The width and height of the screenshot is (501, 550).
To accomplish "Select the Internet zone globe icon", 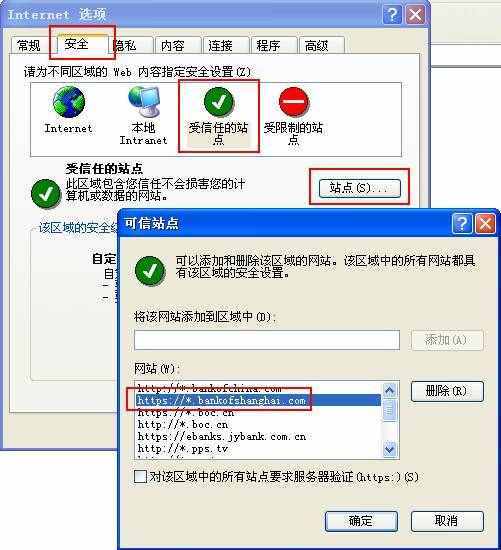I will [69, 102].
